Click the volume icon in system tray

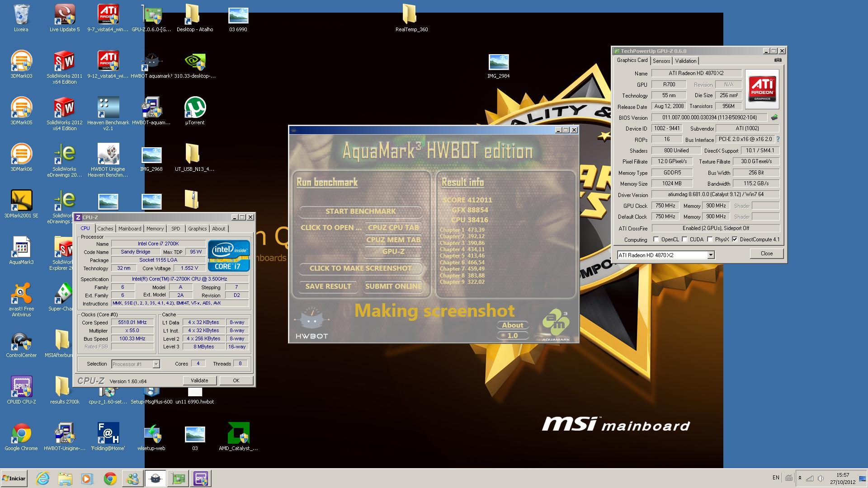point(821,479)
